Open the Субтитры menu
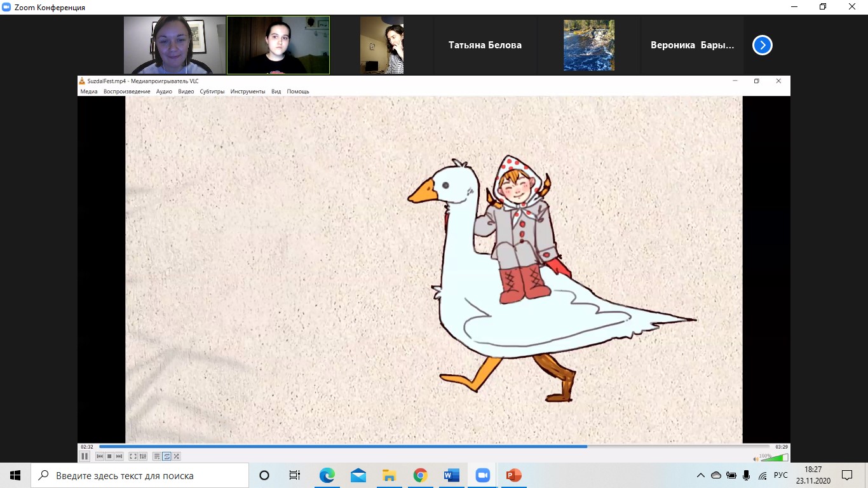 point(212,91)
